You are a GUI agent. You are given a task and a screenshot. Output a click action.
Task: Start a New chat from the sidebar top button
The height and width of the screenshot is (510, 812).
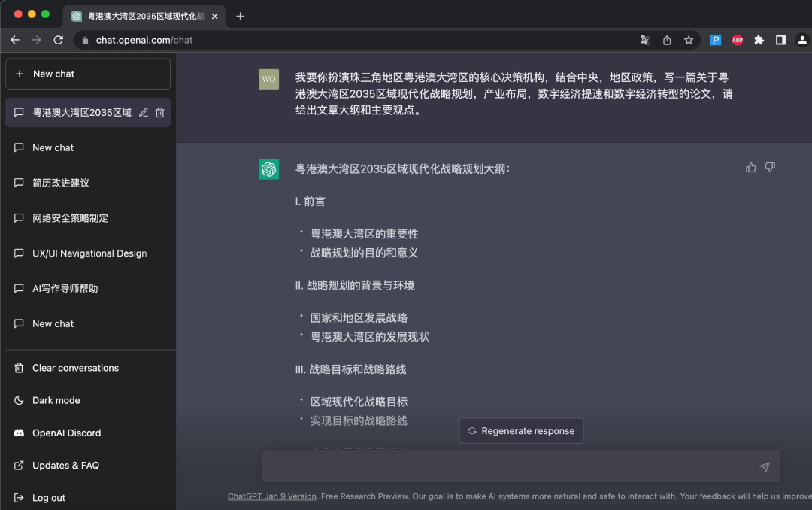87,74
